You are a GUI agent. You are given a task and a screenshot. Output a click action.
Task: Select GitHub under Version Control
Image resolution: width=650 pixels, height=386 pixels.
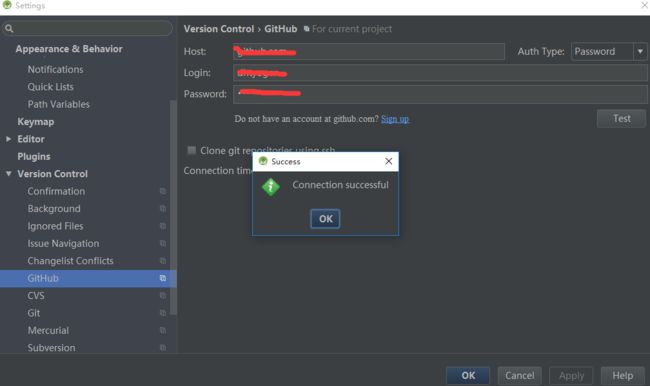coord(88,278)
